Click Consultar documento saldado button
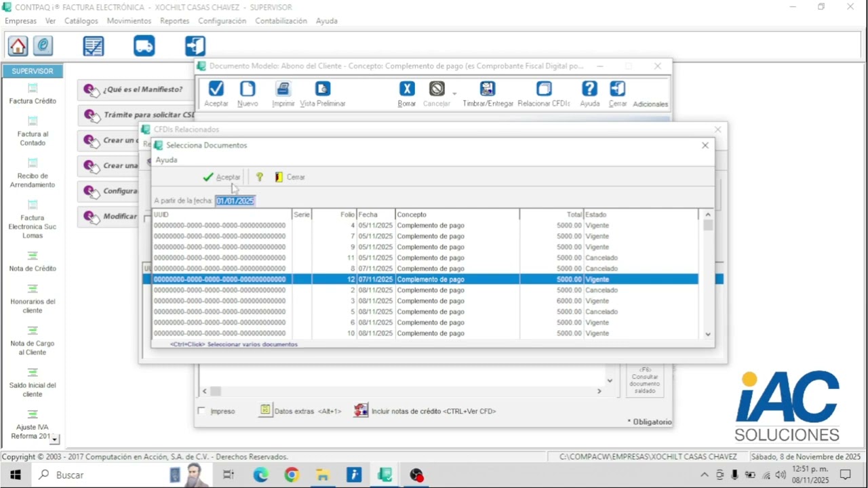The width and height of the screenshot is (868, 488). click(x=645, y=380)
